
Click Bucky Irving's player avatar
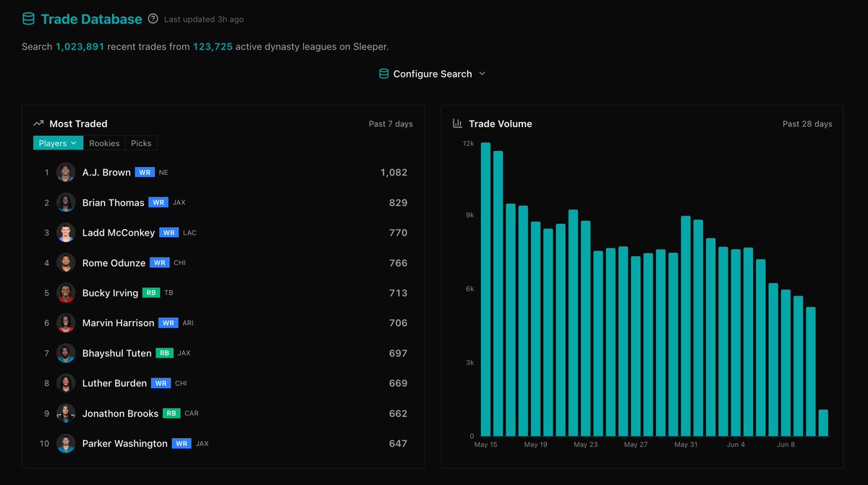point(66,293)
